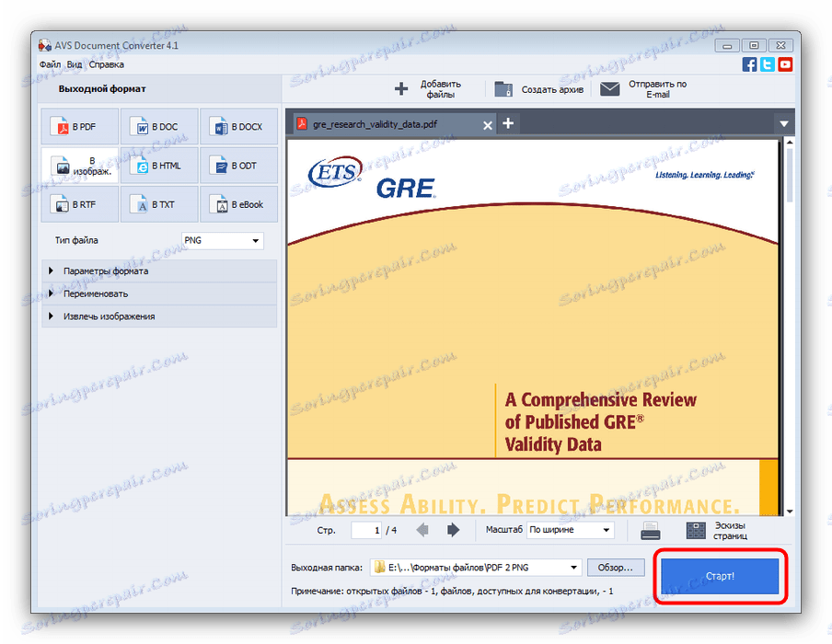Choose the To ODT output format
Screen dimensions: 832x644
(238, 166)
